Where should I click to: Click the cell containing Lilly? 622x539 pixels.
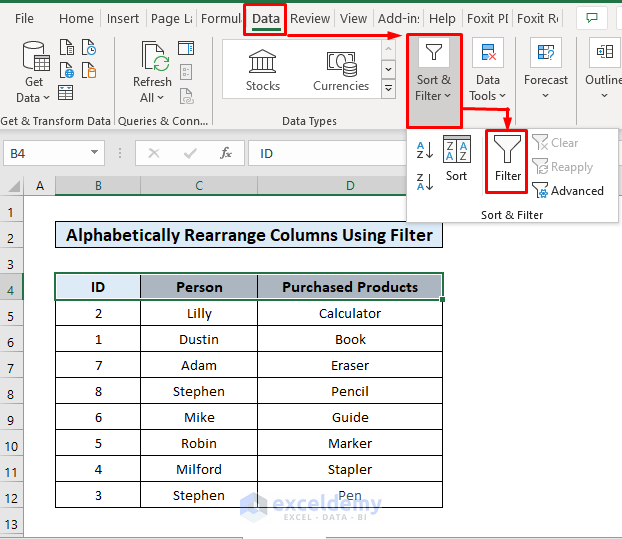click(x=199, y=313)
